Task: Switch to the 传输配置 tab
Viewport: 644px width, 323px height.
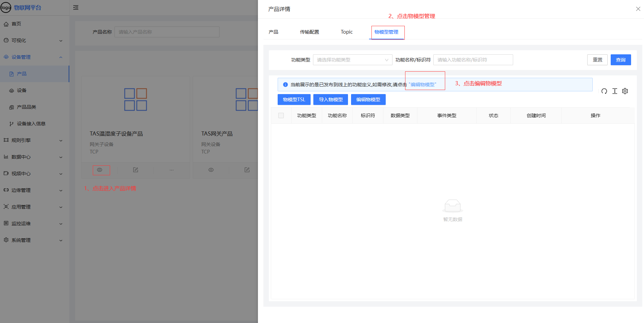Action: click(x=309, y=32)
